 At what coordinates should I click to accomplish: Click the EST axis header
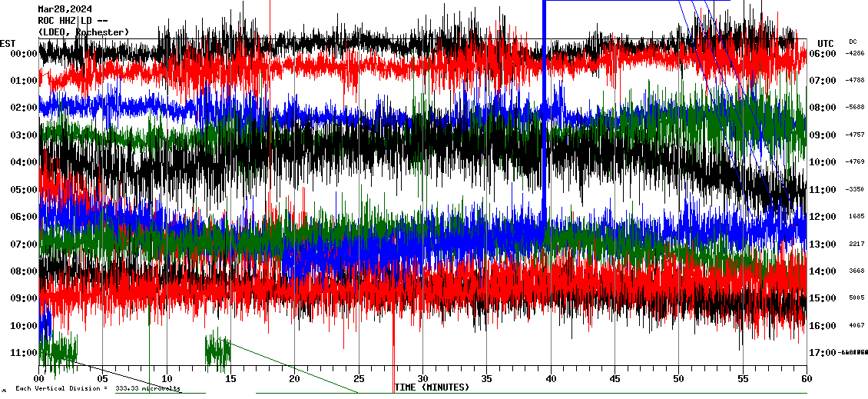8,43
